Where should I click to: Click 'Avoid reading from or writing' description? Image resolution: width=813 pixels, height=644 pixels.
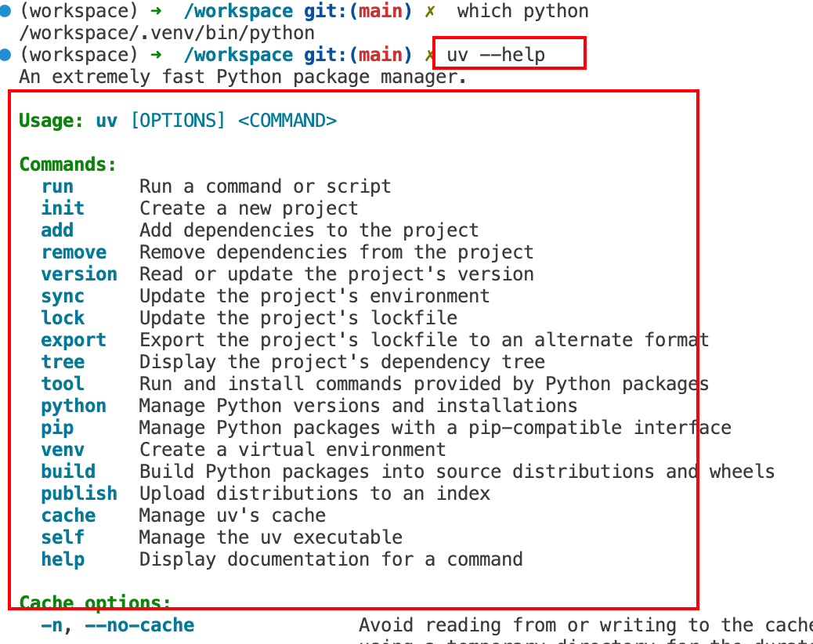pos(585,625)
